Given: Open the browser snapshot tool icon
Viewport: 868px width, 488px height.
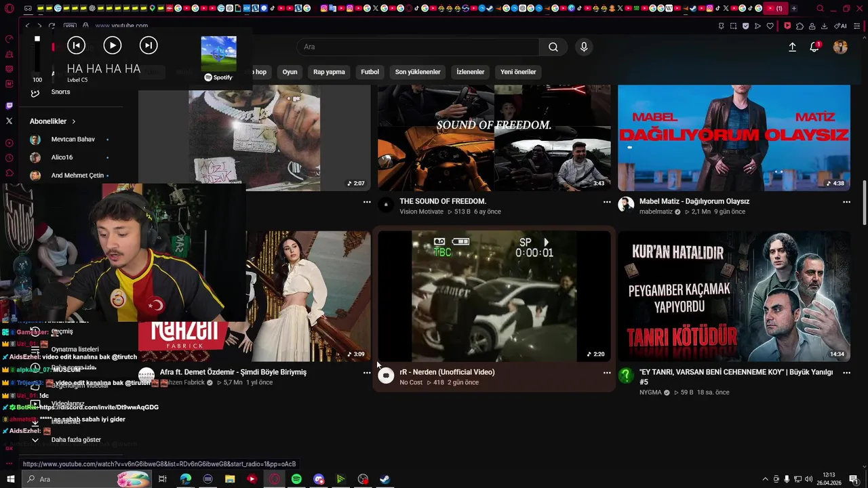Looking at the screenshot, I should 733,26.
